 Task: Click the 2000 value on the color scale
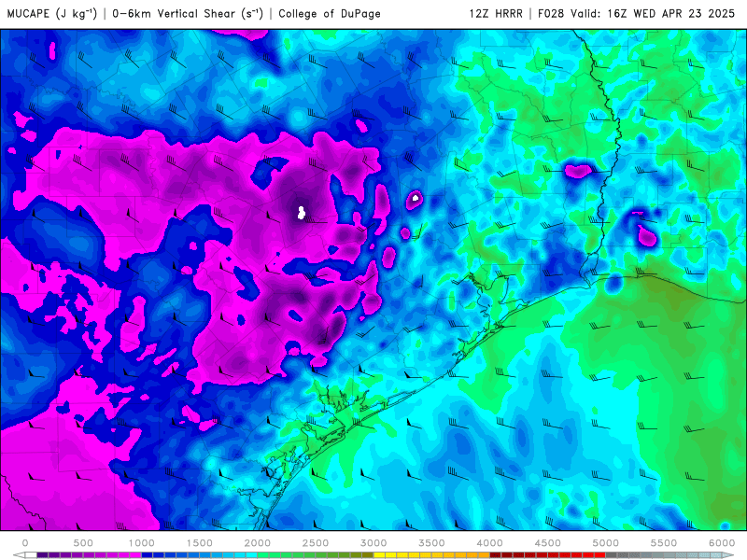(258, 543)
